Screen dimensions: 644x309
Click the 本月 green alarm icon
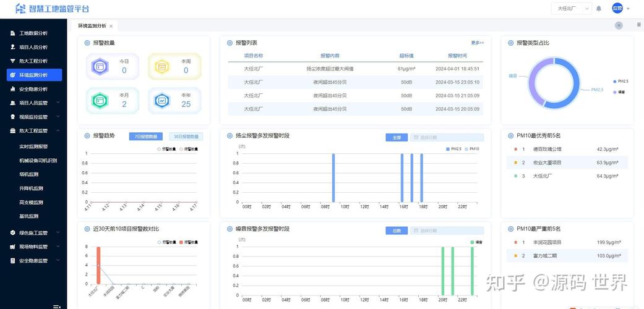point(100,100)
